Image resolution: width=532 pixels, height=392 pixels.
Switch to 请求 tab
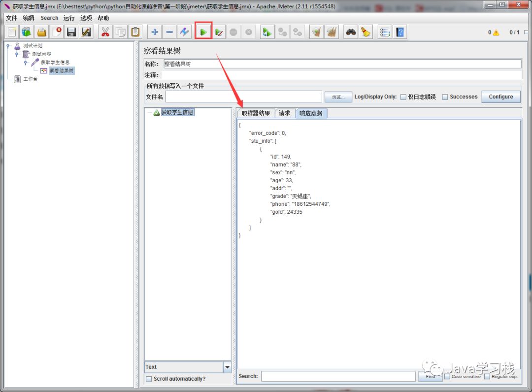click(x=285, y=113)
